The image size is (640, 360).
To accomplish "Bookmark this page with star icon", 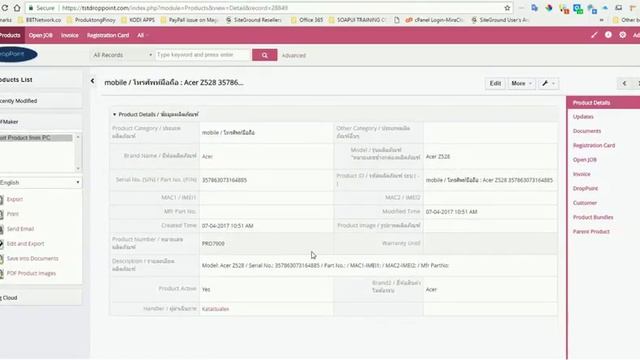I will pos(507,8).
